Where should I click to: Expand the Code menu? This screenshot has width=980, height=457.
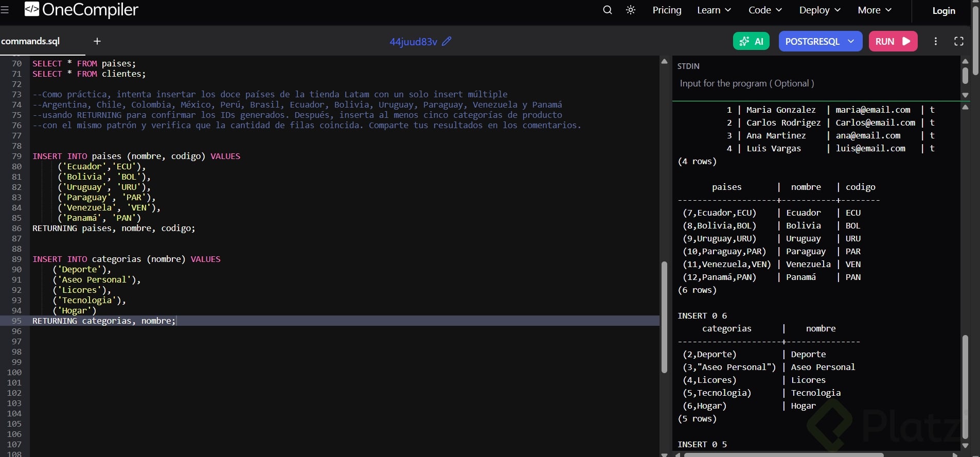pyautogui.click(x=764, y=10)
